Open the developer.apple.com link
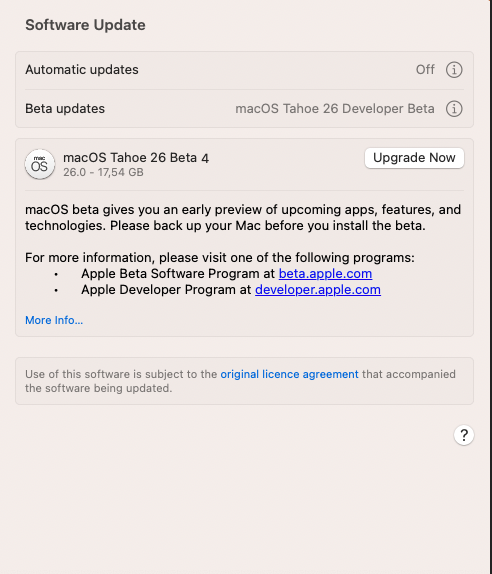 click(318, 290)
